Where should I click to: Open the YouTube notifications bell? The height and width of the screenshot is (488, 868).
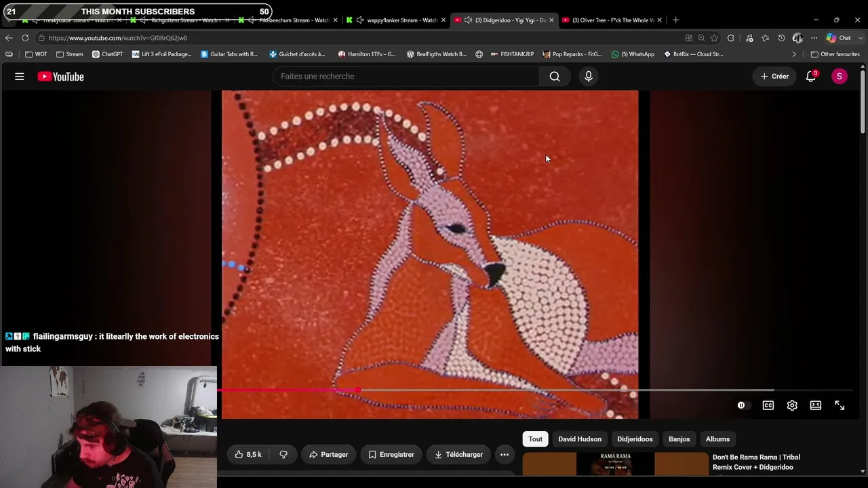(811, 77)
